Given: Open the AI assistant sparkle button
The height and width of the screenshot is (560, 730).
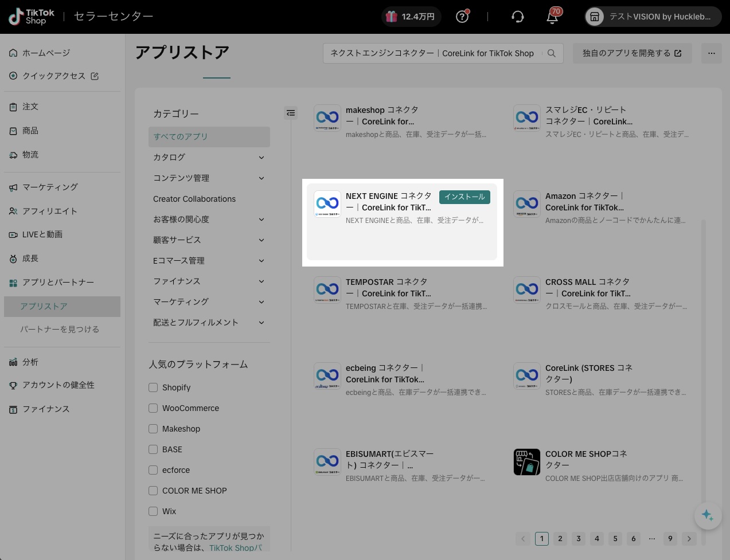Looking at the screenshot, I should coord(708,515).
